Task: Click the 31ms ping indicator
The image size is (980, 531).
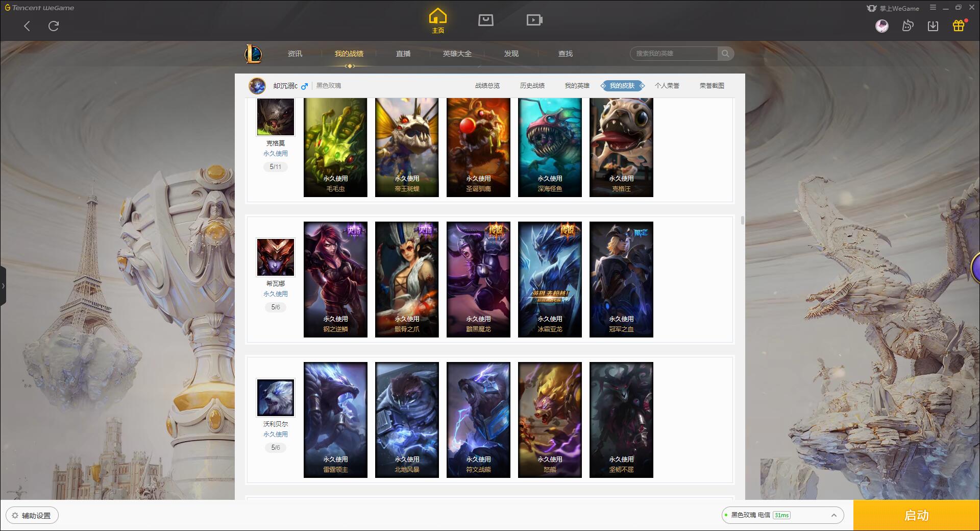Action: tap(781, 515)
